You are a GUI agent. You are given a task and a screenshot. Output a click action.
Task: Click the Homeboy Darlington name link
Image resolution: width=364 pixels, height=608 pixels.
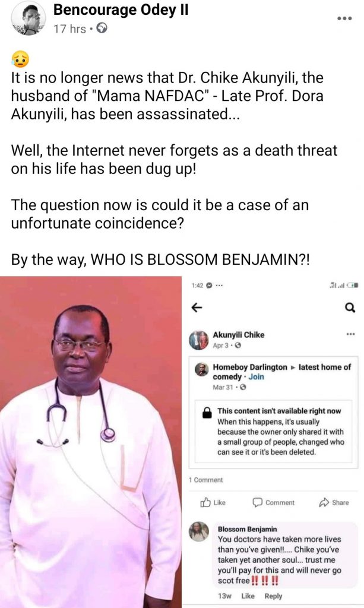(x=250, y=367)
